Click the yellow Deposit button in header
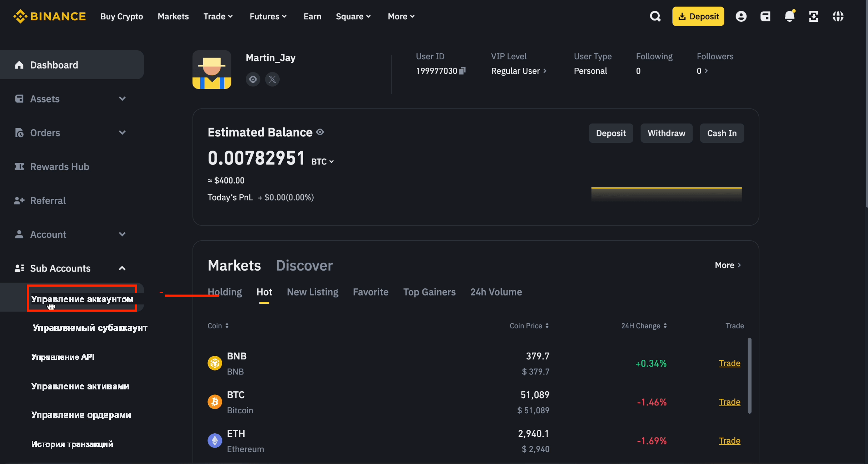The width and height of the screenshot is (868, 464). (x=698, y=16)
